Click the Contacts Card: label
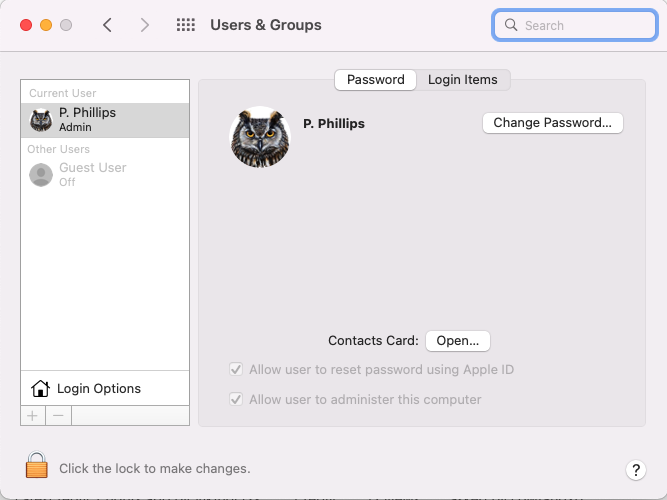Viewport: 667px width, 500px height. click(x=373, y=340)
